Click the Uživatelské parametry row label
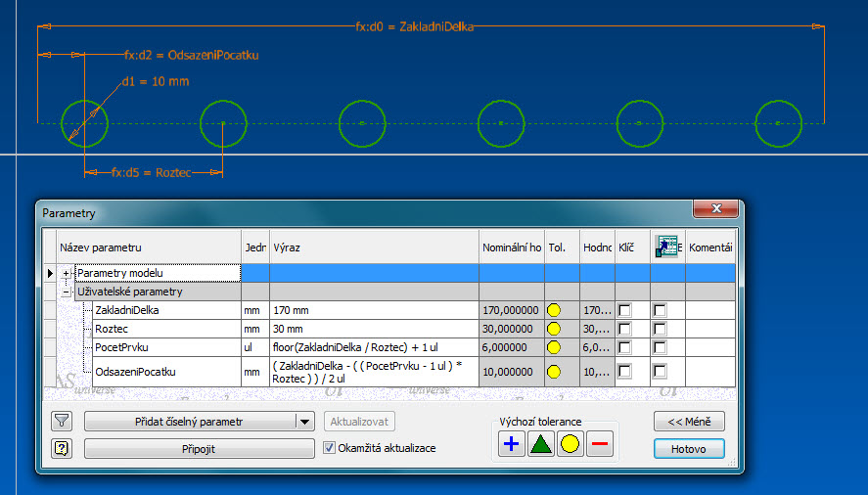 [x=130, y=292]
